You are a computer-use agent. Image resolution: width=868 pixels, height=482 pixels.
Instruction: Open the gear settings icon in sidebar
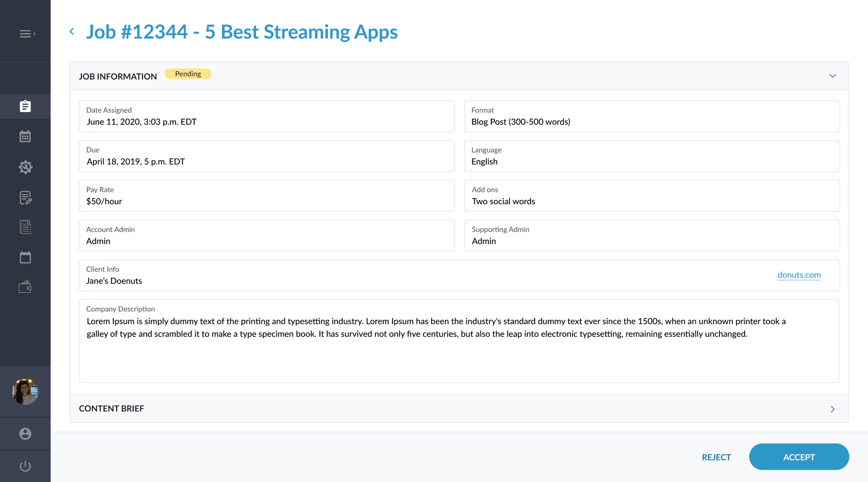coord(25,167)
